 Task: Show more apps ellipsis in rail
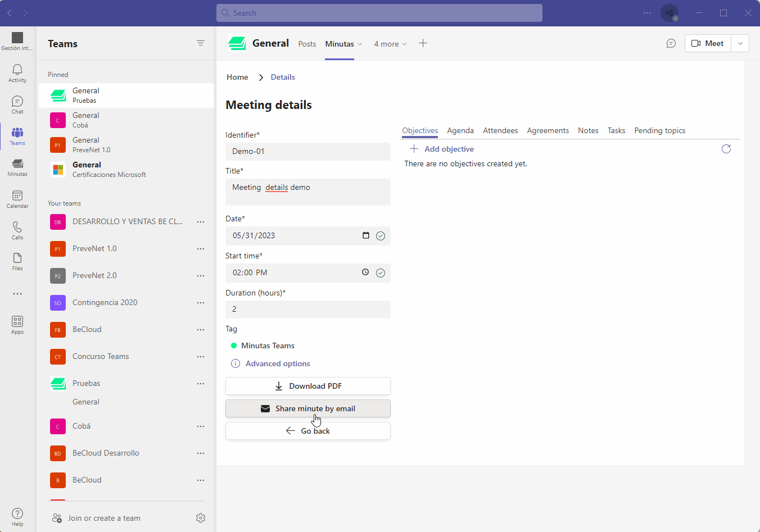pos(17,294)
